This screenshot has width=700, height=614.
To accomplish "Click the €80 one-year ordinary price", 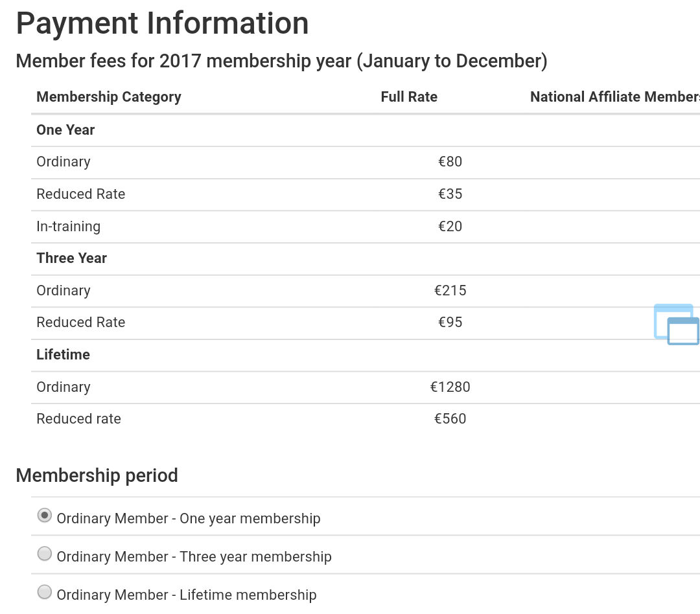I will (450, 161).
